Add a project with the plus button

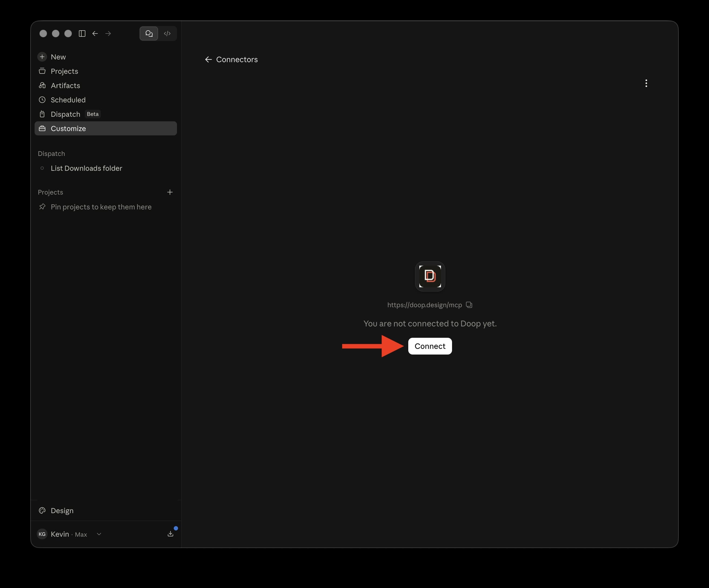(170, 192)
